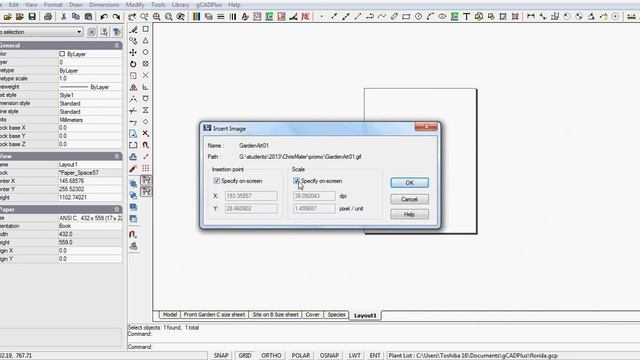This screenshot has width=640, height=360.
Task: Click the Print icon in toolbar
Action: point(48,17)
